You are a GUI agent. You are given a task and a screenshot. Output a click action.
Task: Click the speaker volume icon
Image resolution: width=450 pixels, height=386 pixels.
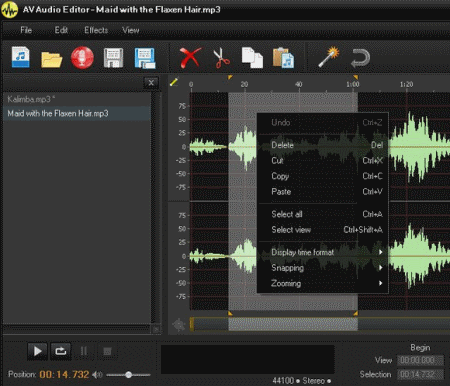[97, 375]
